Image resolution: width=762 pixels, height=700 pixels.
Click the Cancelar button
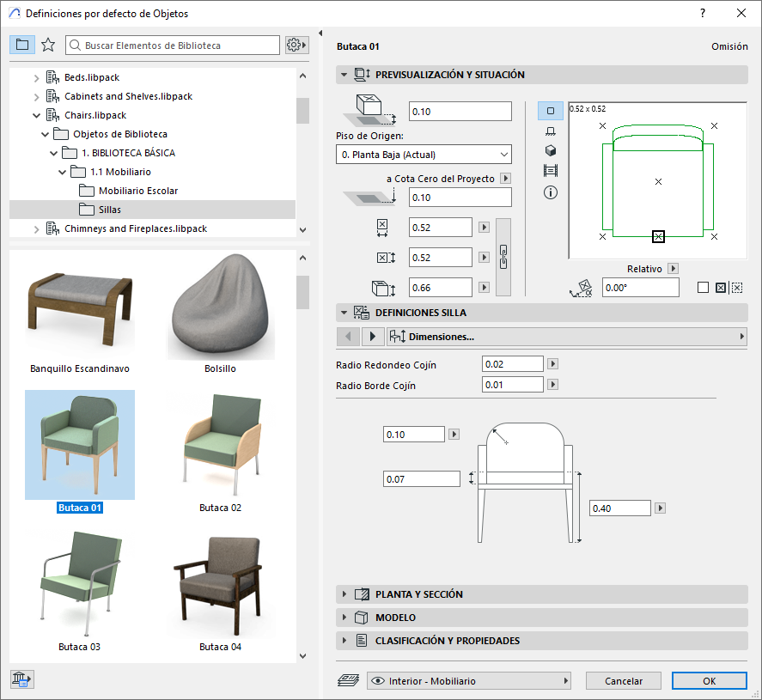pos(623,681)
